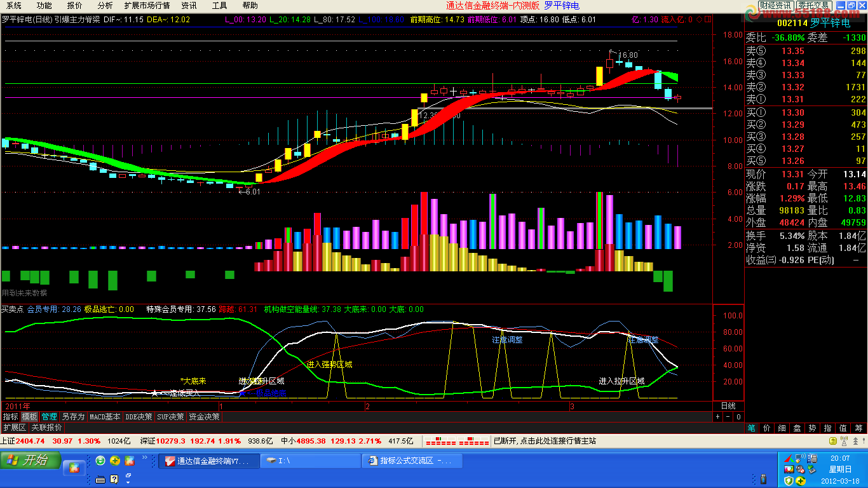Switch to the 模板 tab
Image resolution: width=868 pixels, height=488 pixels.
pos(30,417)
